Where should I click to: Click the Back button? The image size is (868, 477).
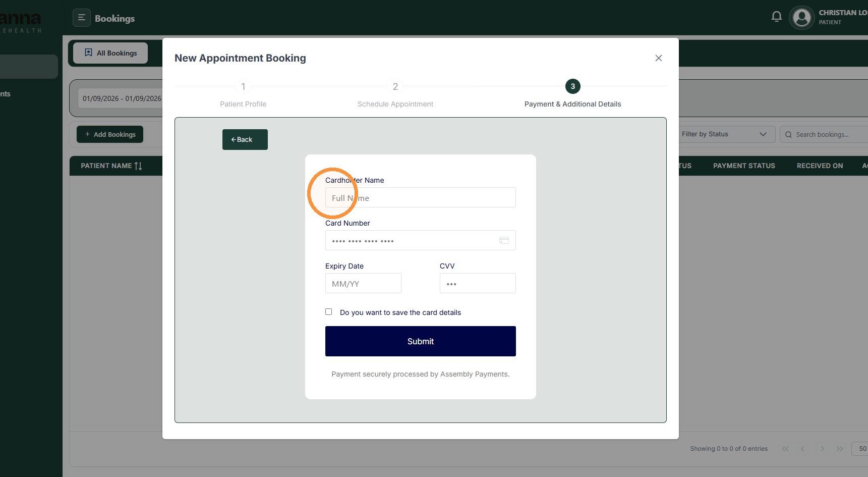245,139
